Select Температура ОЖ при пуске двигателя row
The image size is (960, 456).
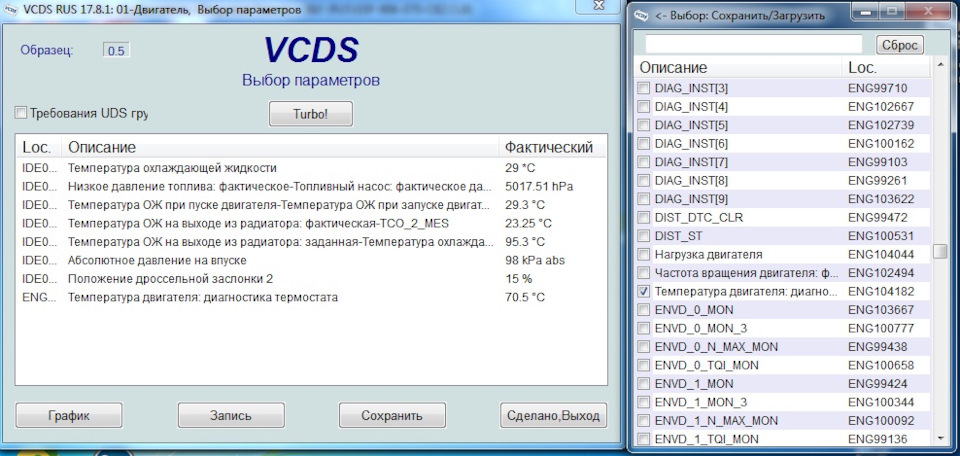click(x=311, y=204)
